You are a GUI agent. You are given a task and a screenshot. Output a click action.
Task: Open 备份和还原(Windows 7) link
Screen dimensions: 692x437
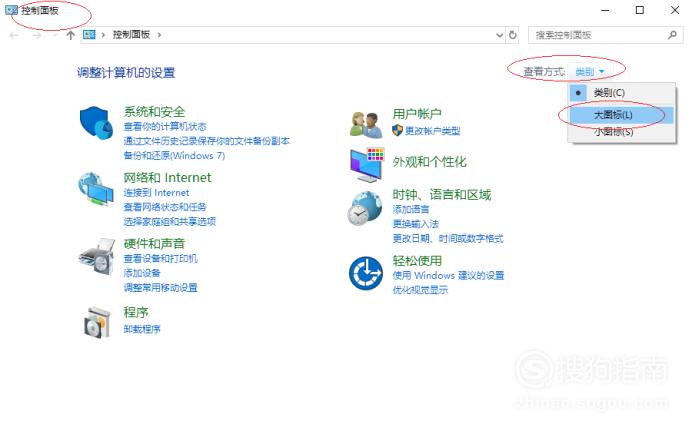174,155
